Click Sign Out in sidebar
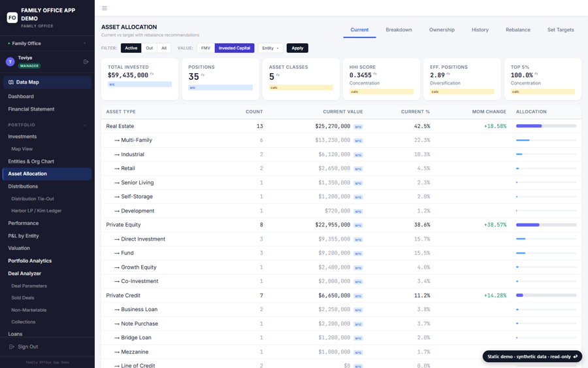 point(27,346)
